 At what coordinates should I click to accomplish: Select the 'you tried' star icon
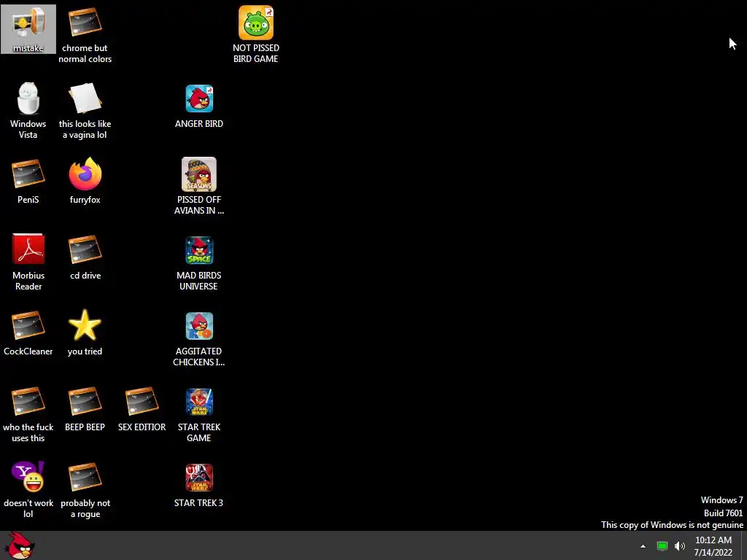pyautogui.click(x=85, y=333)
